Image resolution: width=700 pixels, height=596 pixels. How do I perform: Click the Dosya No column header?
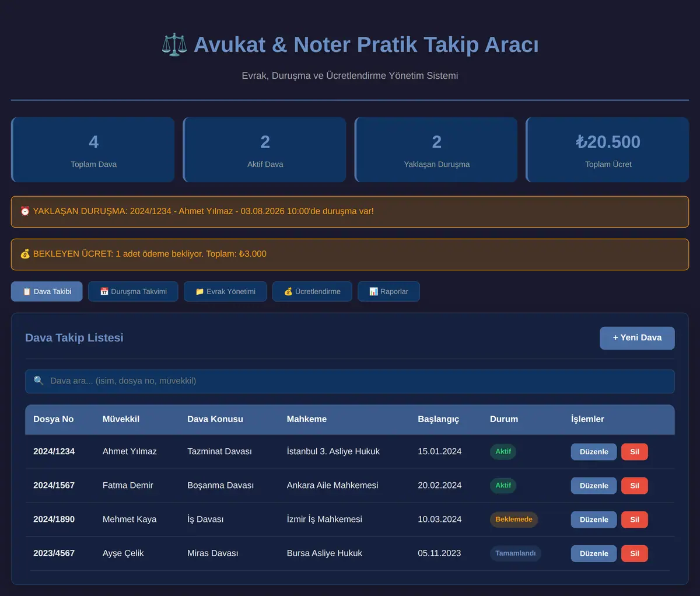point(54,419)
